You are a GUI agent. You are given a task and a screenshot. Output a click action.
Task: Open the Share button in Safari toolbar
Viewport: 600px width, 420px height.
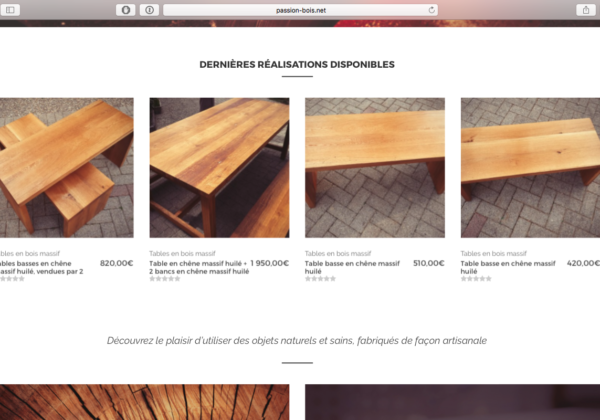586,10
